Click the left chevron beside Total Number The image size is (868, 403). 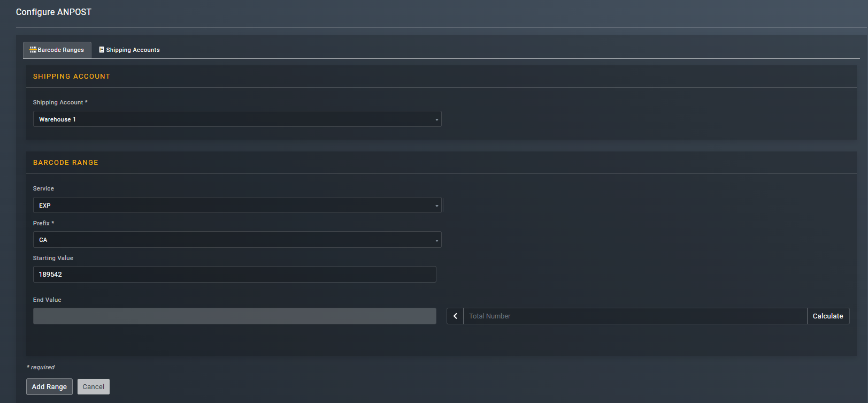(x=455, y=316)
